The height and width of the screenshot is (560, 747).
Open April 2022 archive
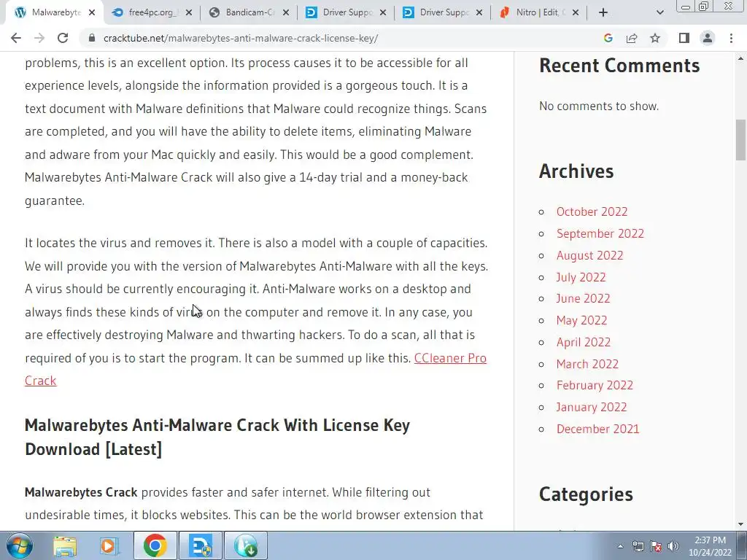point(583,343)
